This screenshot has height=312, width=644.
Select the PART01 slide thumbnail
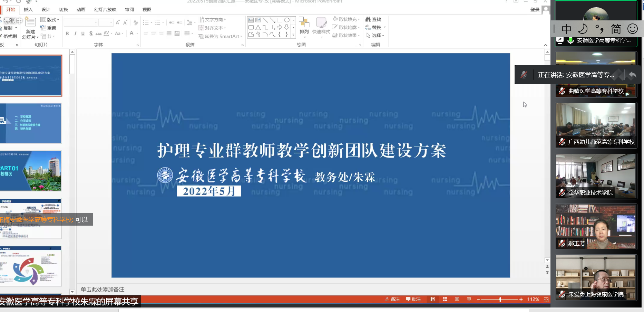tap(31, 171)
